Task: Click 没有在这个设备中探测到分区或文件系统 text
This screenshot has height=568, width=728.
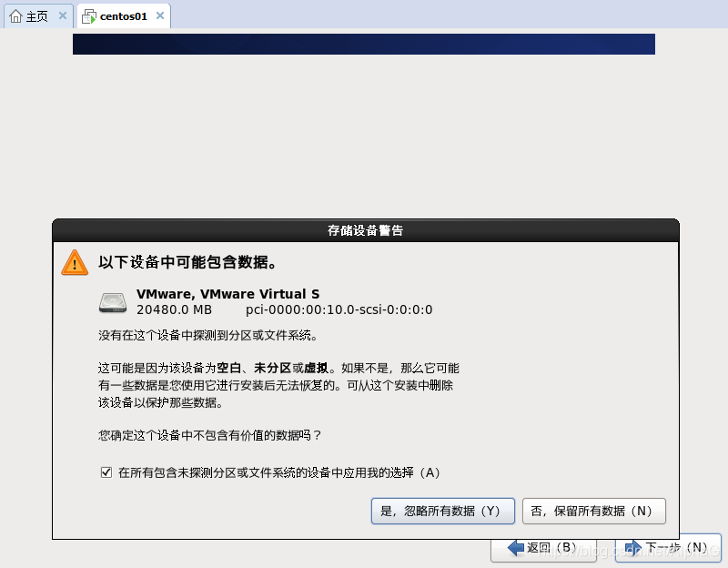Action: coord(208,335)
